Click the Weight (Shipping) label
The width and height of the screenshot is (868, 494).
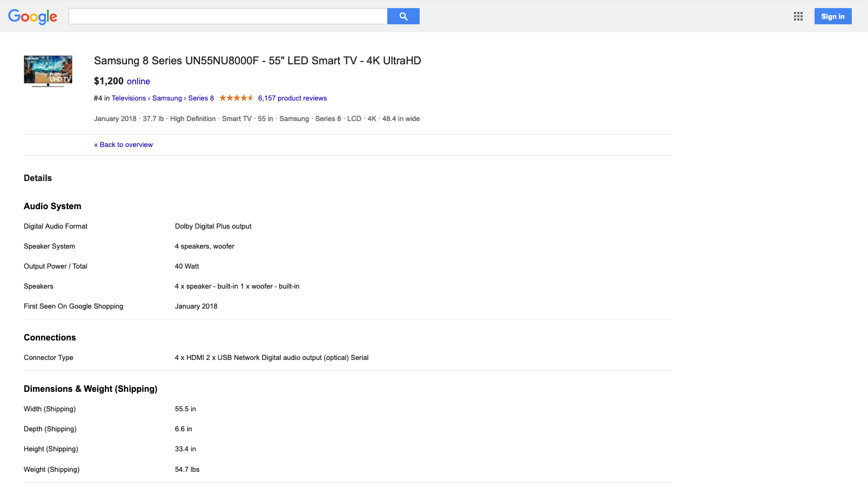[51, 469]
